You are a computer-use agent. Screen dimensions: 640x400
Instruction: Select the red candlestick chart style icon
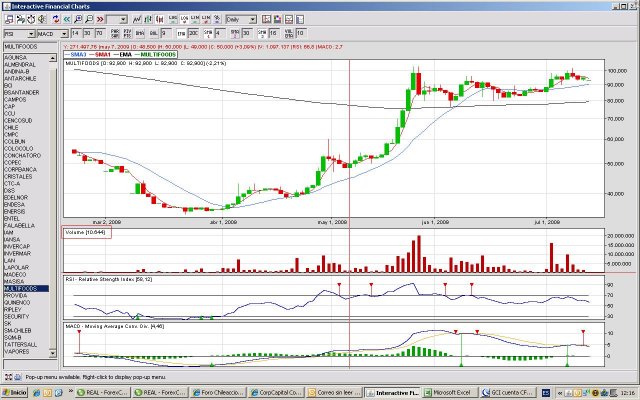159,19
